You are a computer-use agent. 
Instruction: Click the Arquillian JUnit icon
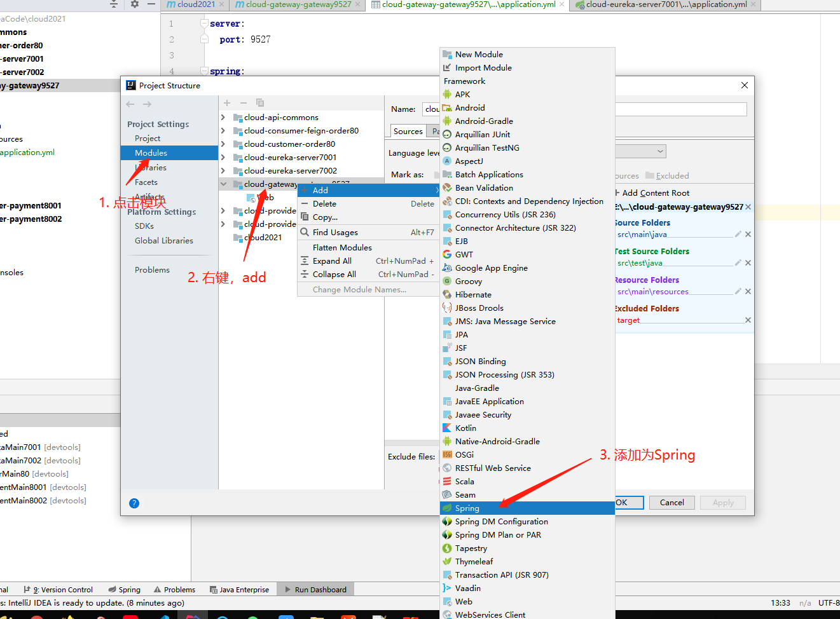[x=447, y=135]
